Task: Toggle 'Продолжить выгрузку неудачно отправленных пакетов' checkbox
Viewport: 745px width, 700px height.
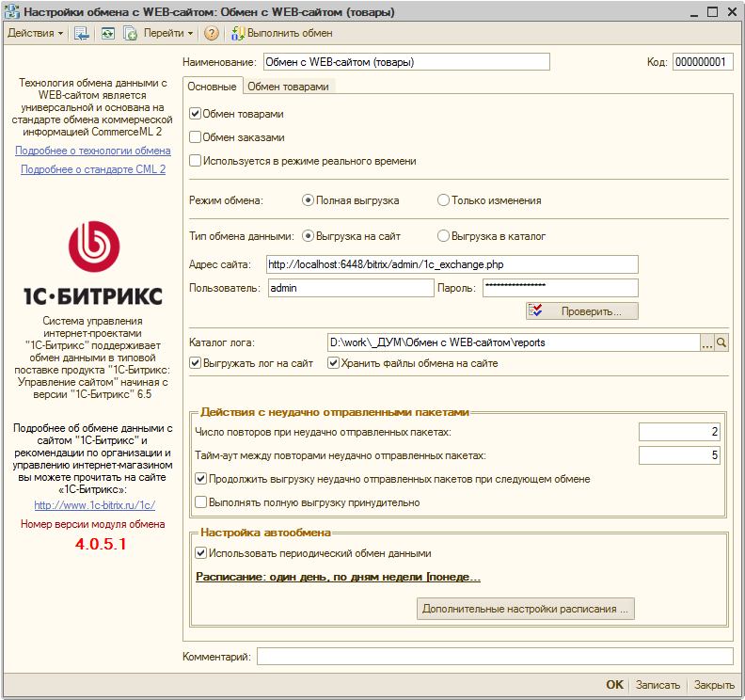Action: click(200, 479)
